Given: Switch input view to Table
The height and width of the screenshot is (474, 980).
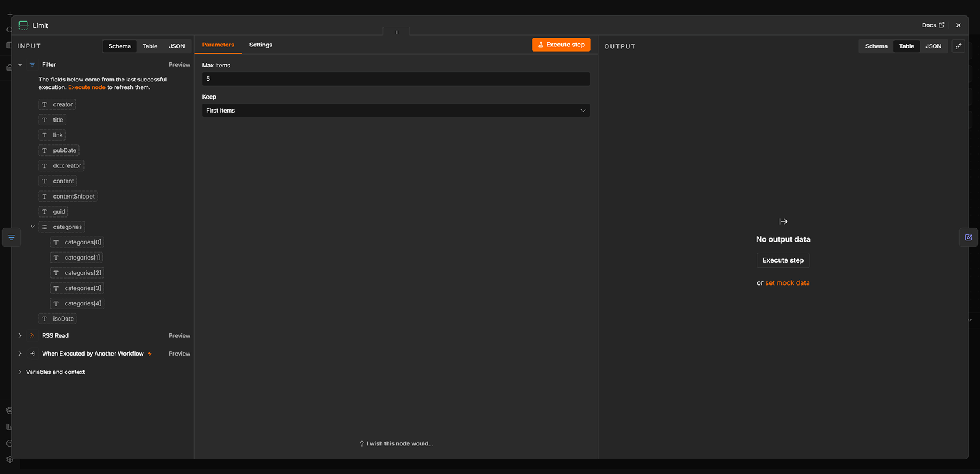Looking at the screenshot, I should pyautogui.click(x=150, y=46).
